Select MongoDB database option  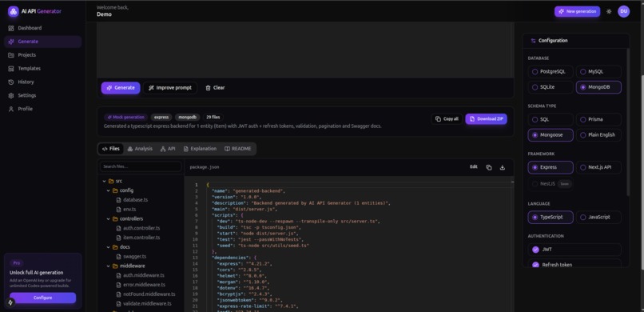coord(598,87)
